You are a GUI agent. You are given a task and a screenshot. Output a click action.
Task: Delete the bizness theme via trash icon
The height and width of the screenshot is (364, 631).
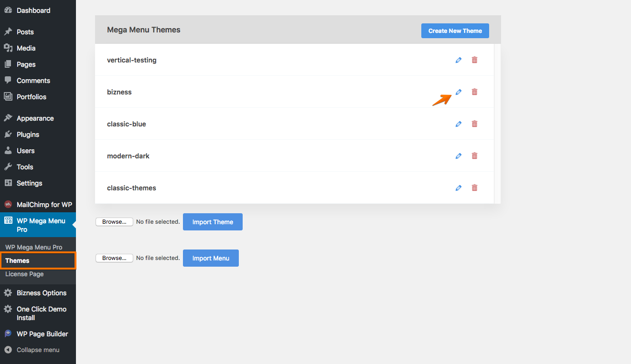[474, 92]
